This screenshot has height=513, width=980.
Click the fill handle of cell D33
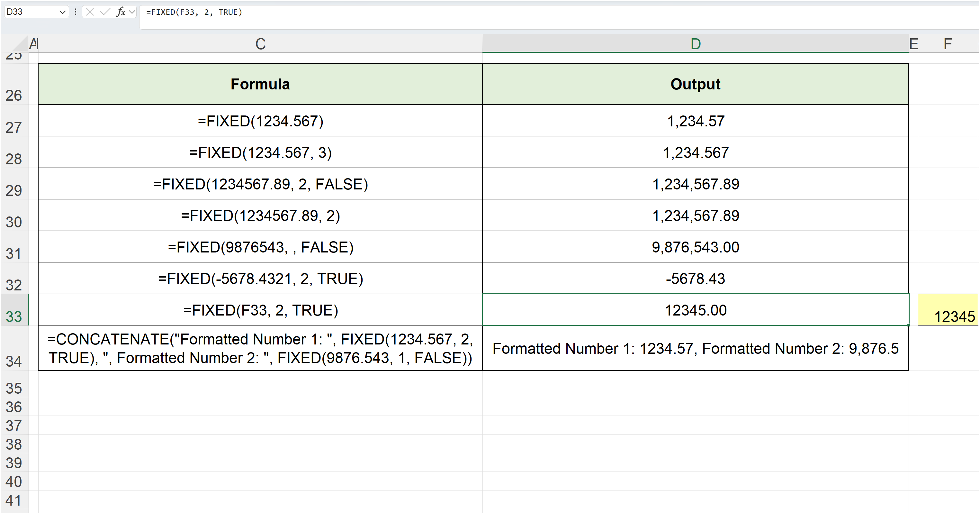point(908,325)
